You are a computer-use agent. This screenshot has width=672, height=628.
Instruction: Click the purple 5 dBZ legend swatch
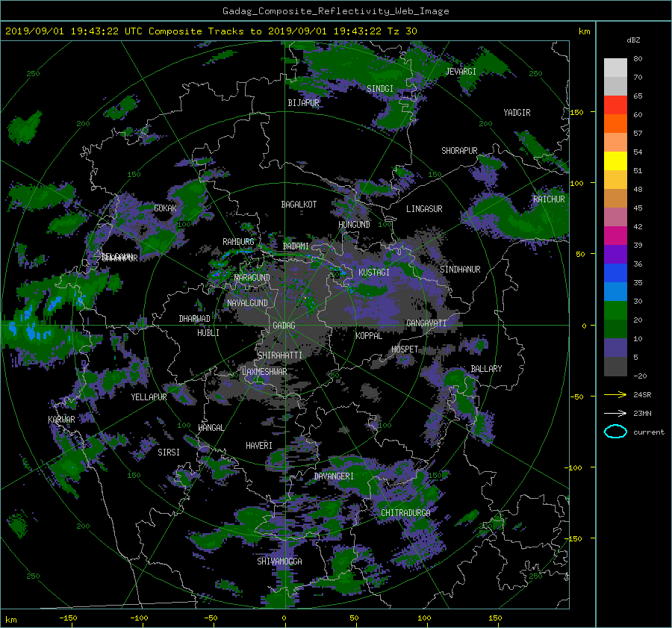[x=615, y=348]
